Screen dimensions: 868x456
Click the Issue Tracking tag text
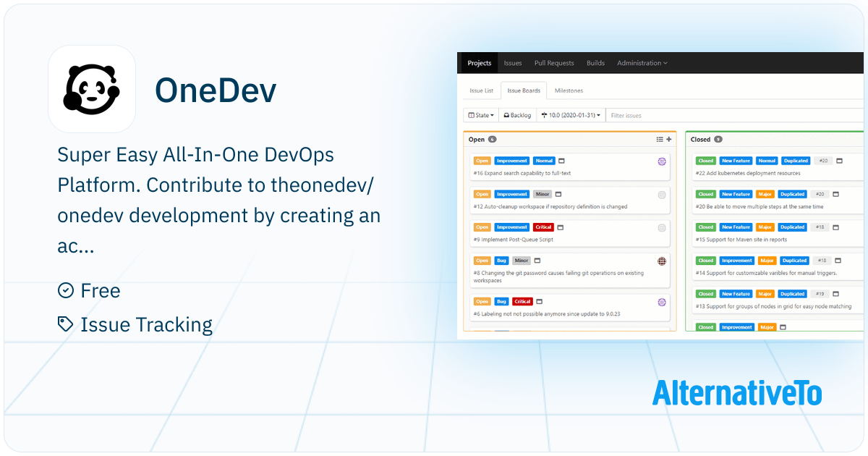click(x=146, y=325)
